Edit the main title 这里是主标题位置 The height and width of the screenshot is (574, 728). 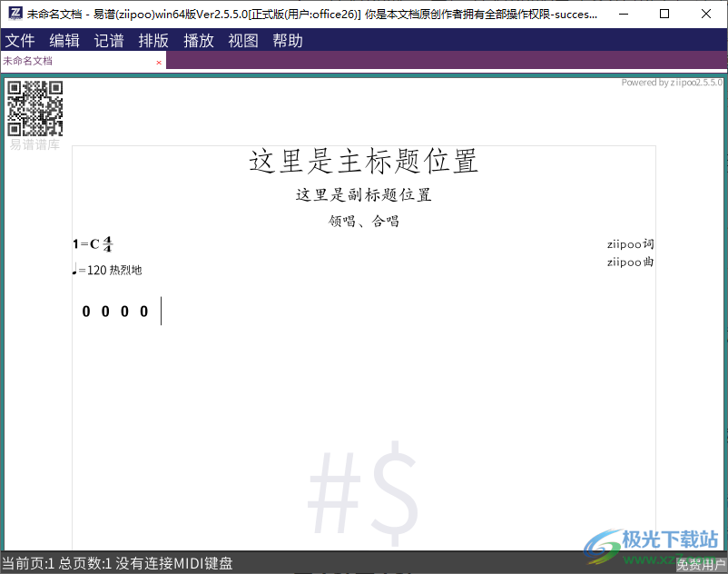point(363,161)
